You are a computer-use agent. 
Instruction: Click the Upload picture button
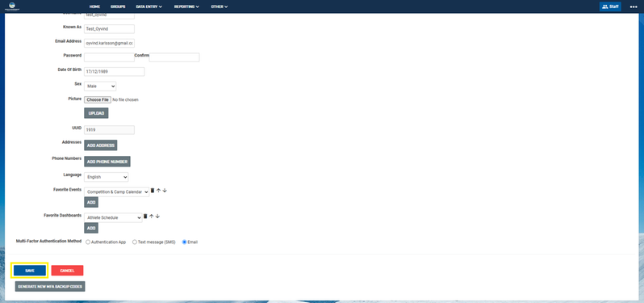(96, 113)
